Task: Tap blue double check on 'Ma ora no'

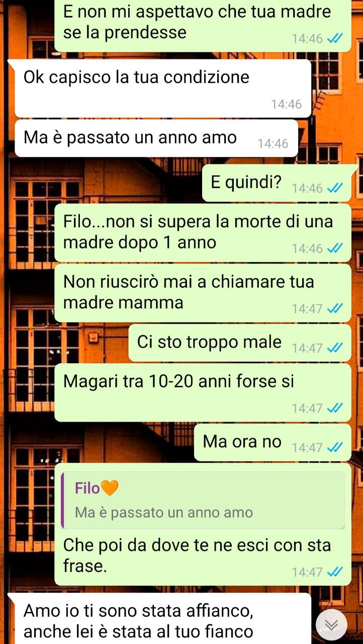Action: tap(334, 447)
